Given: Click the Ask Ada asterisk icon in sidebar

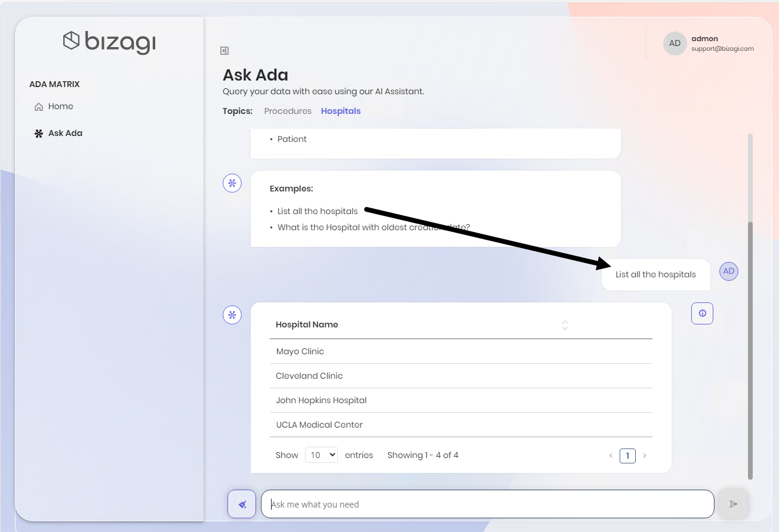Looking at the screenshot, I should [39, 134].
